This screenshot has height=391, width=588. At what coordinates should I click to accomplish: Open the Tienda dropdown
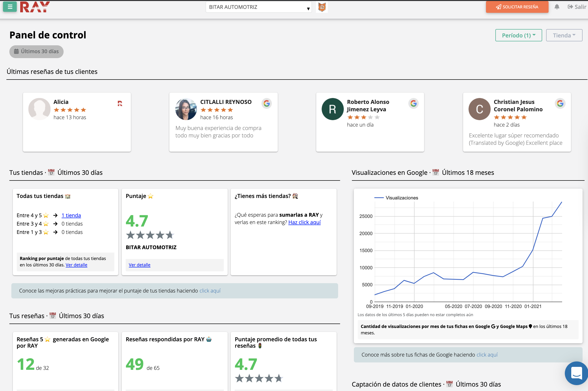click(564, 35)
